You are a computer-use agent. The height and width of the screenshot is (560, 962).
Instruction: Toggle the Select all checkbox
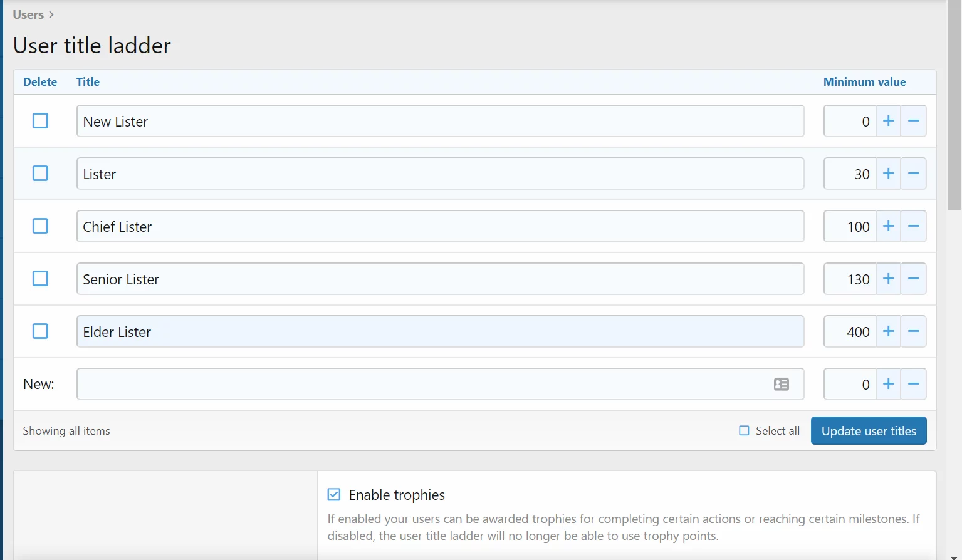click(x=744, y=430)
